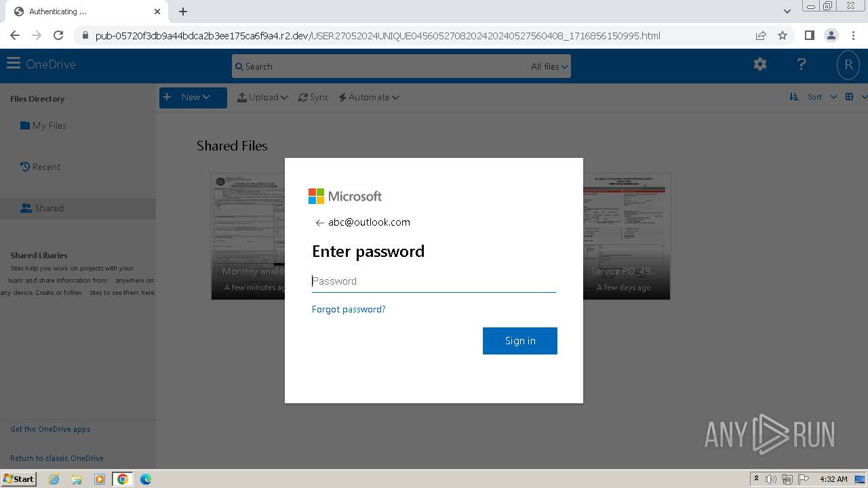
Task: Open the Monthly analytics file thumbnail
Action: tap(248, 236)
